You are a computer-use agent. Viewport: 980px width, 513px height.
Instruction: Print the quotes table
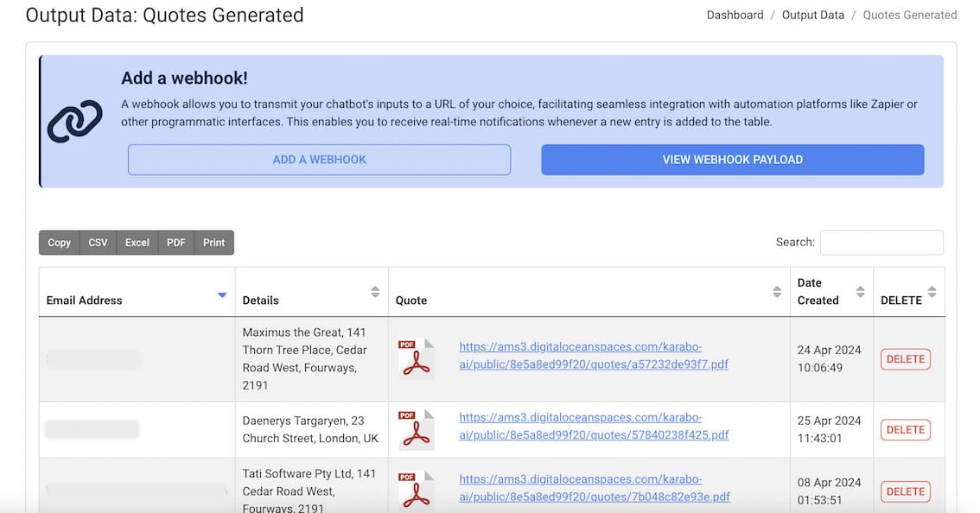click(x=214, y=243)
